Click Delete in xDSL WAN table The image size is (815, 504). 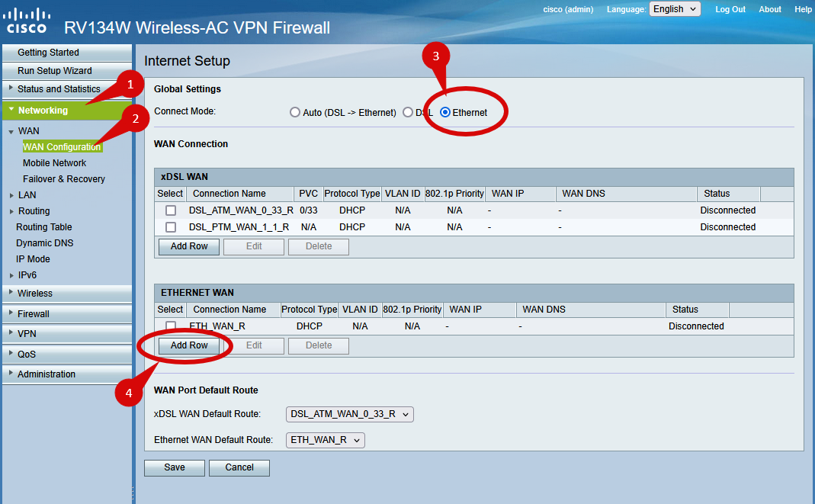(319, 247)
